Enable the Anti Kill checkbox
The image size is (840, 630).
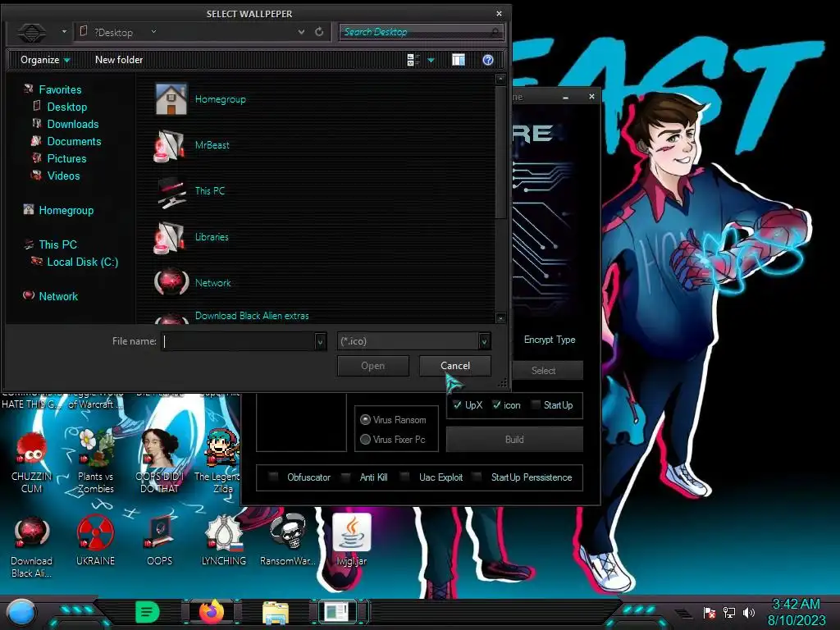346,477
